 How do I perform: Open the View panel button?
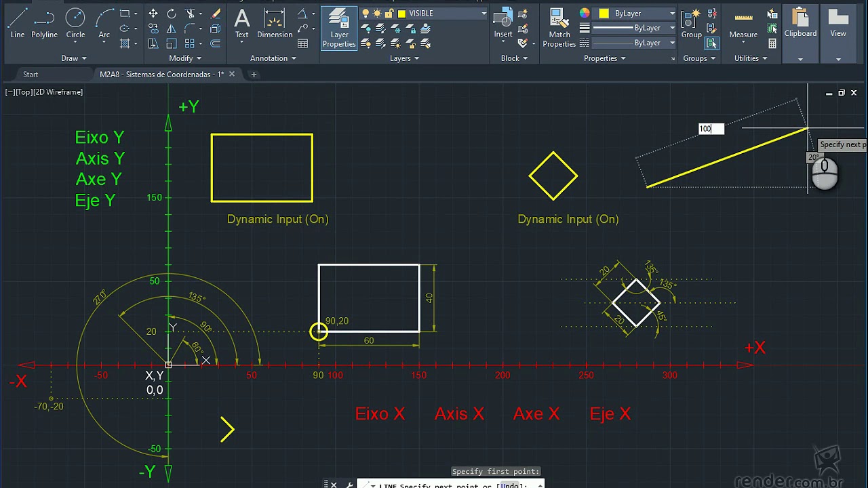tap(838, 34)
